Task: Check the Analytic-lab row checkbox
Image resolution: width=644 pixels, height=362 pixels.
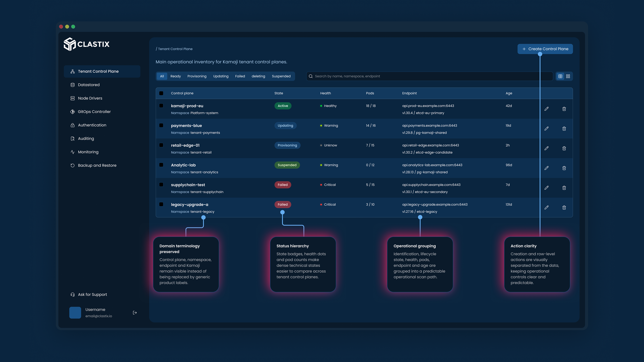Action: 161,165
